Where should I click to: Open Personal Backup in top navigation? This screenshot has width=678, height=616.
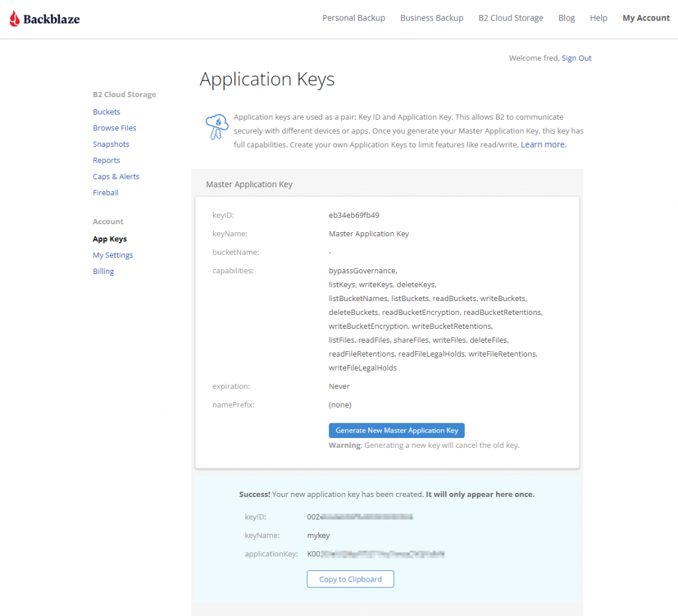[354, 18]
